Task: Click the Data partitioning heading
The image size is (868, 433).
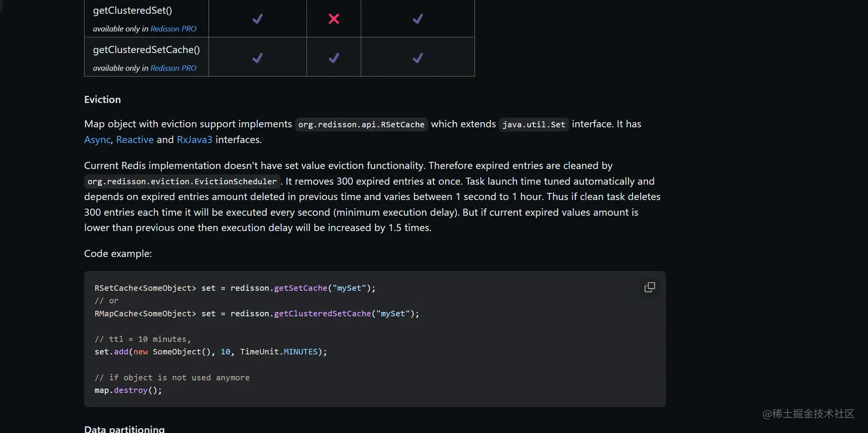Action: coord(125,428)
